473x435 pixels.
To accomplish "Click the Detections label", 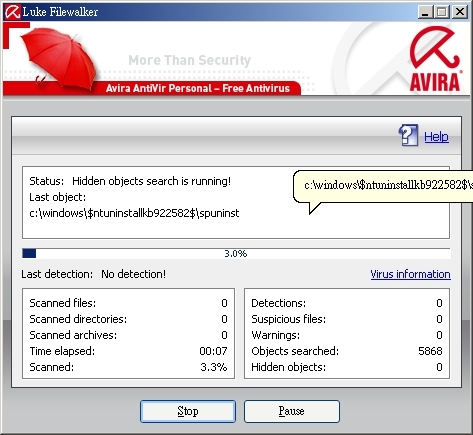I will [x=278, y=303].
